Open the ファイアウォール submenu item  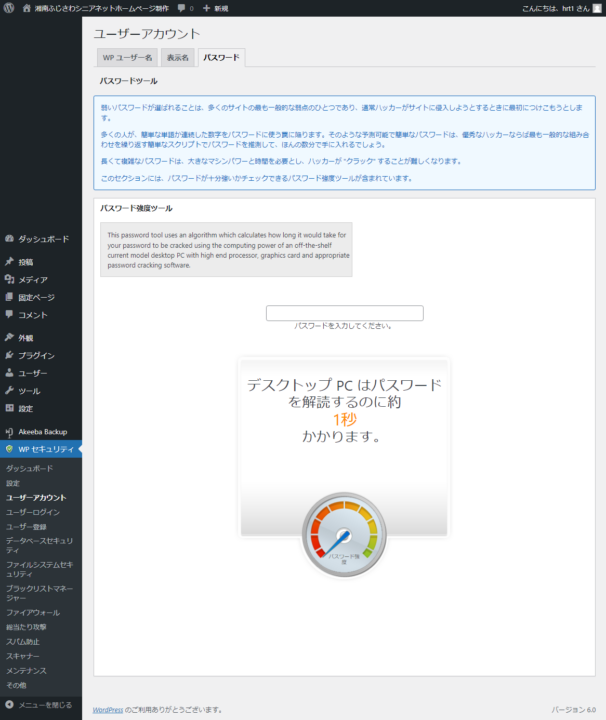33,613
